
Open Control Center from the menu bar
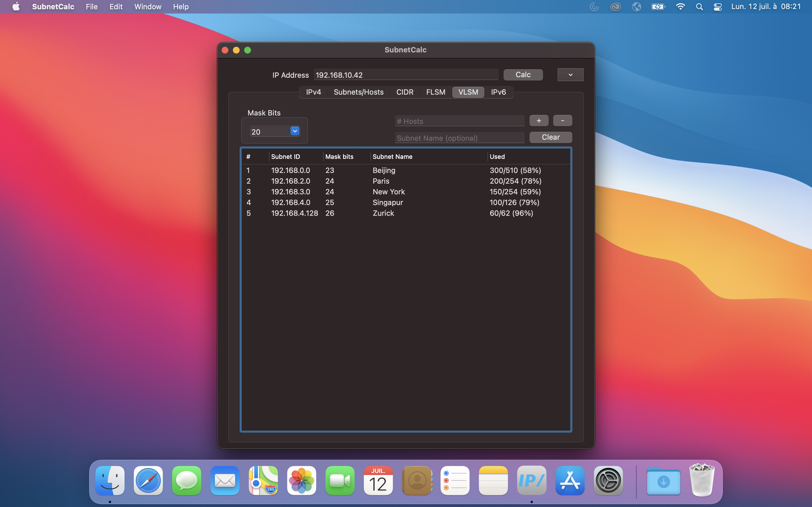717,6
